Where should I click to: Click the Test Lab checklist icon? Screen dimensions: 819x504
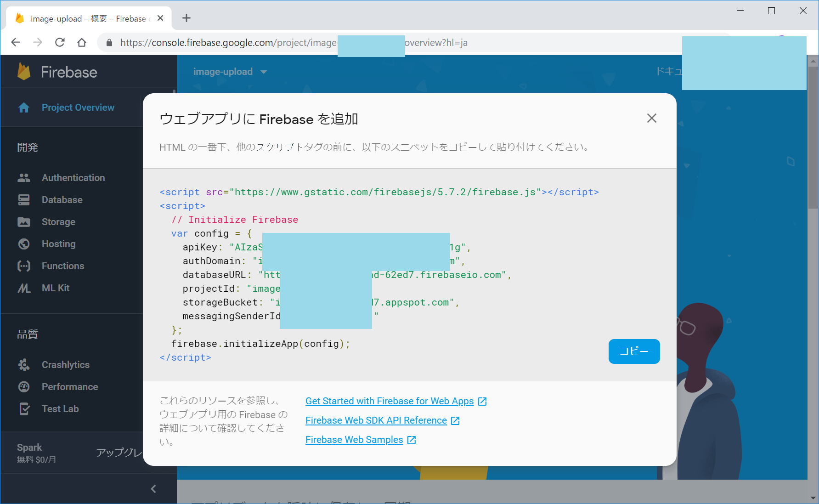click(x=24, y=409)
